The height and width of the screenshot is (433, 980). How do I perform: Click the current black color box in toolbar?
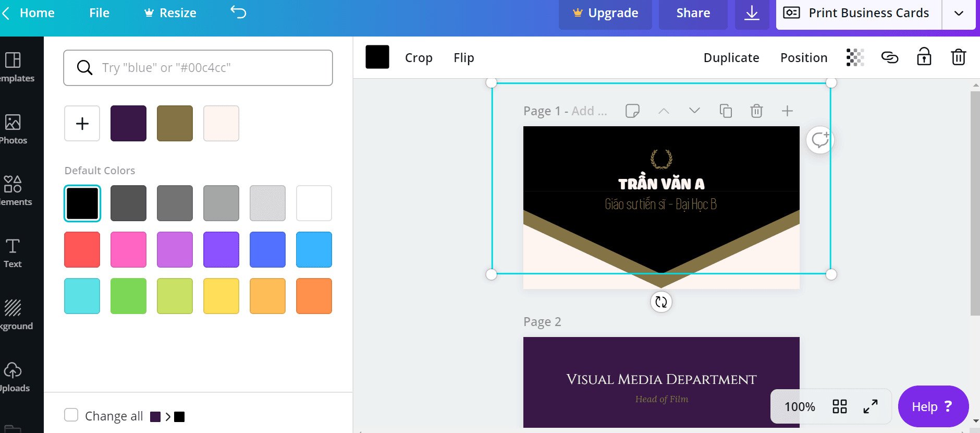pos(377,57)
